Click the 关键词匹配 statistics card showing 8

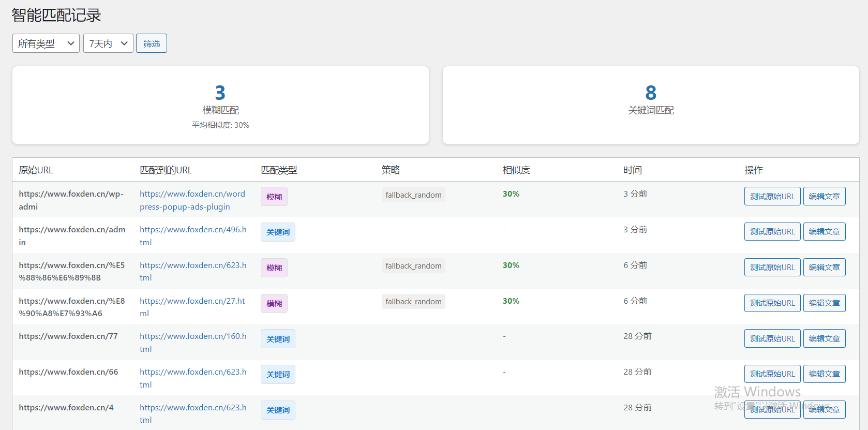click(x=651, y=105)
